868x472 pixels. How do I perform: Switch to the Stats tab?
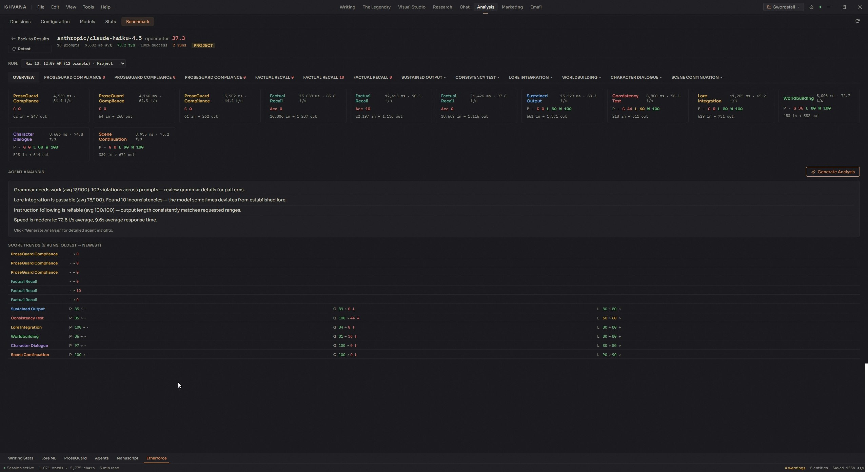click(x=110, y=22)
